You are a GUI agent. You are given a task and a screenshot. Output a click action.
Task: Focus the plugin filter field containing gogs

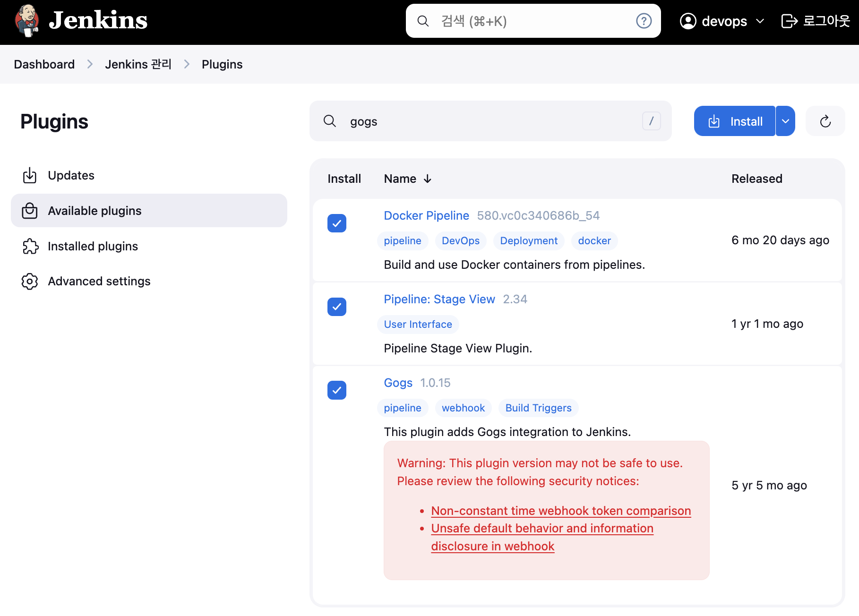click(x=490, y=121)
